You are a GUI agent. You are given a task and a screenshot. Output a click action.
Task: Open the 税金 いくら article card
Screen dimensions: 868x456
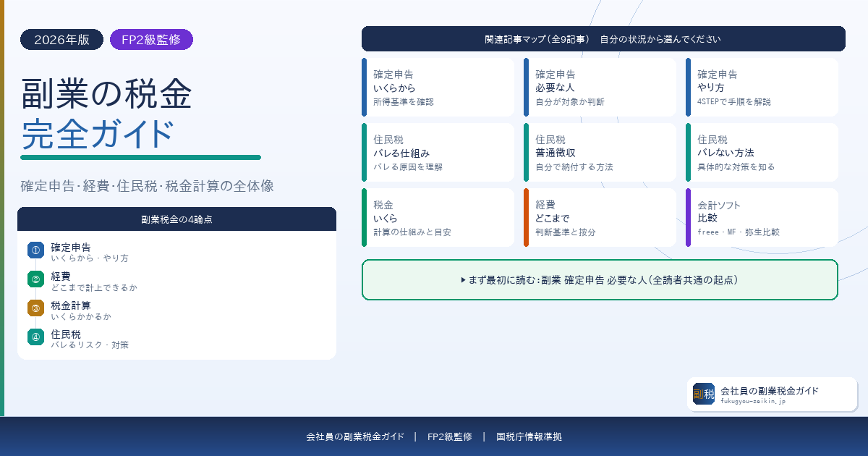(x=438, y=217)
